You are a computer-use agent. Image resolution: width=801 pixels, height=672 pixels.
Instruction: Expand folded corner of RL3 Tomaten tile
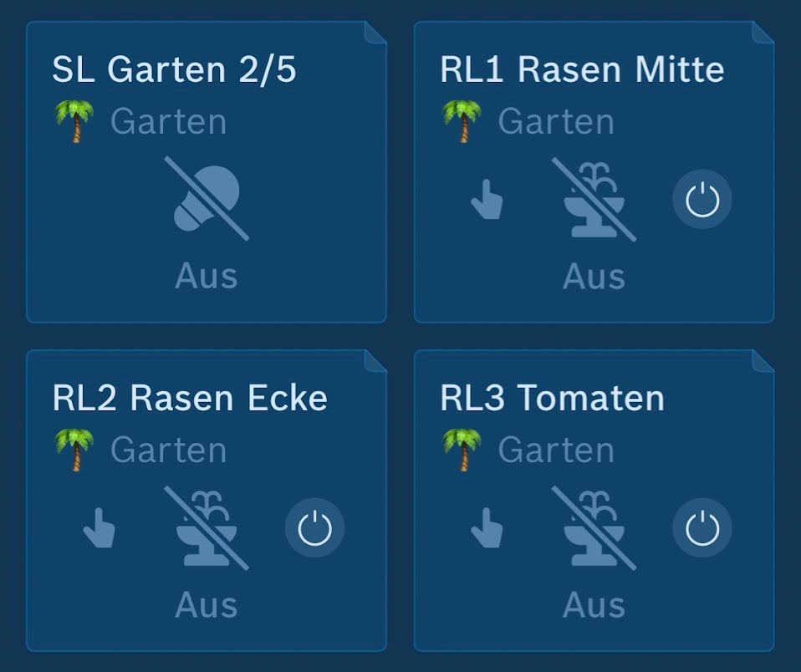pos(763,361)
